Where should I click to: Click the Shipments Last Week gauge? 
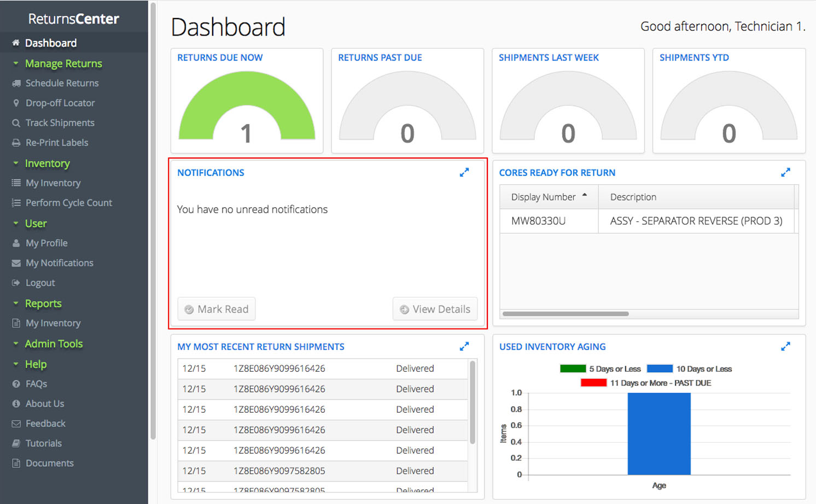click(568, 107)
